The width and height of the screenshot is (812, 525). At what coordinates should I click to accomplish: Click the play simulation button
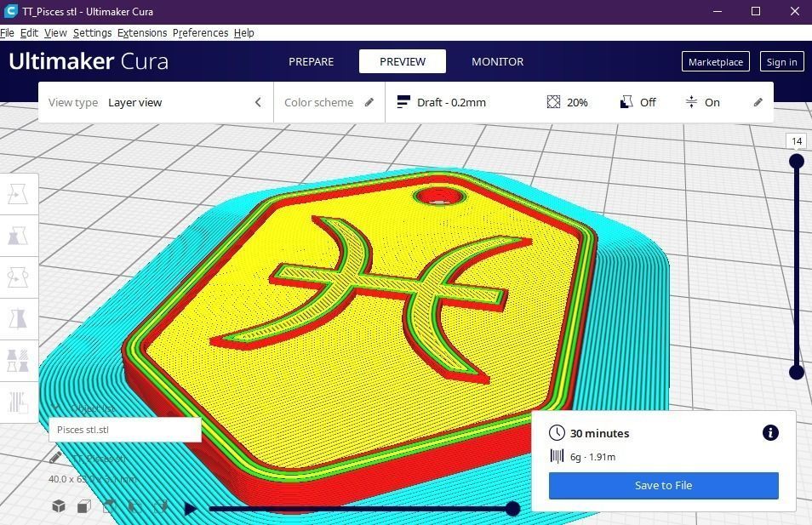[190, 509]
